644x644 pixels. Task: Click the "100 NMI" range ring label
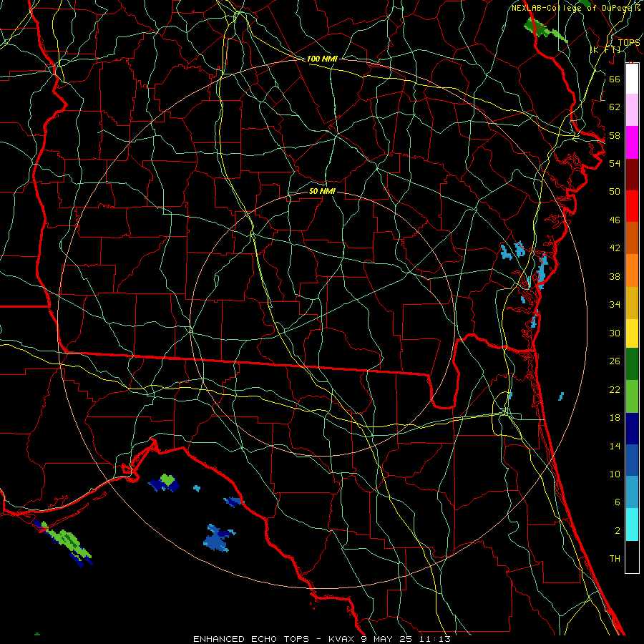point(322,59)
